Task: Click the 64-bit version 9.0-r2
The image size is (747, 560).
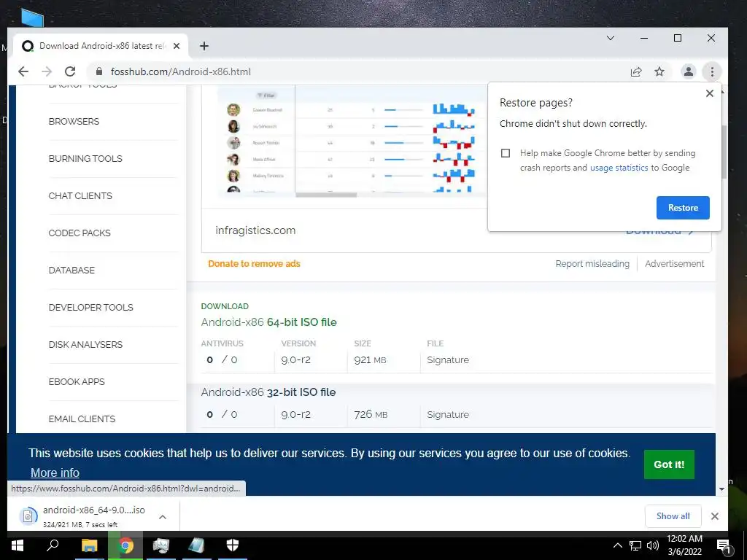Action: 296,360
